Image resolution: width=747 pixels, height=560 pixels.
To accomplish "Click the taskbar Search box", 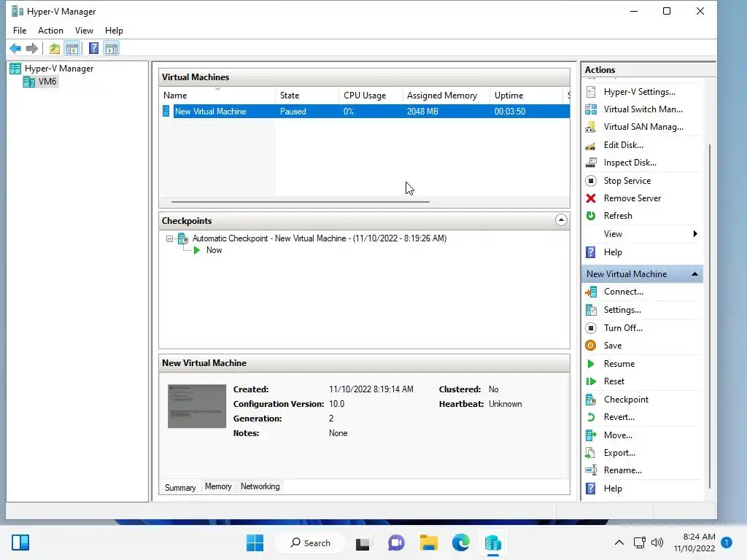I will pyautogui.click(x=311, y=542).
